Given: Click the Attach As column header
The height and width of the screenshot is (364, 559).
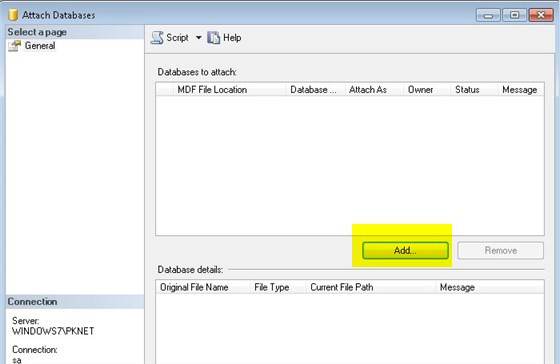Looking at the screenshot, I should coord(374,89).
